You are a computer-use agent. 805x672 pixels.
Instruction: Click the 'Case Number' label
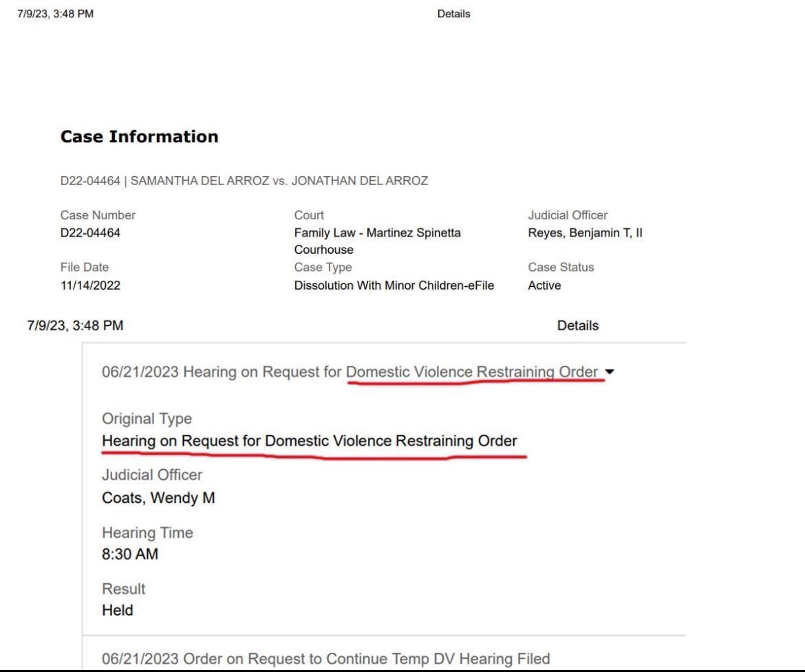pyautogui.click(x=98, y=215)
